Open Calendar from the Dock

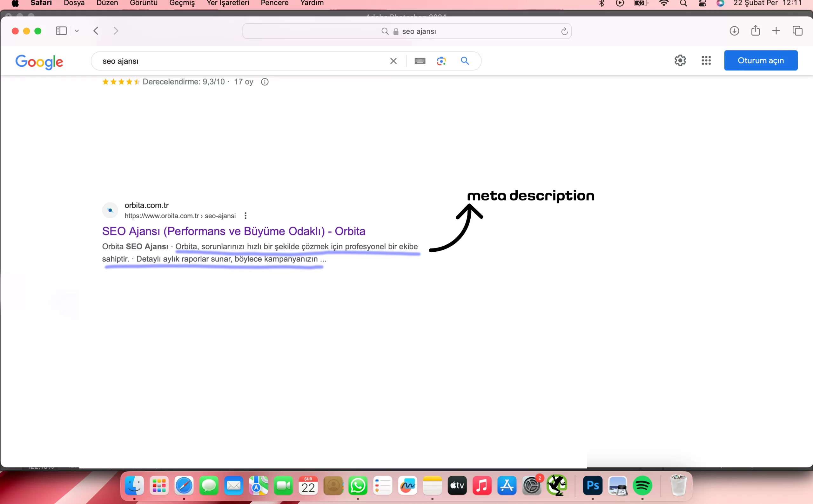308,486
